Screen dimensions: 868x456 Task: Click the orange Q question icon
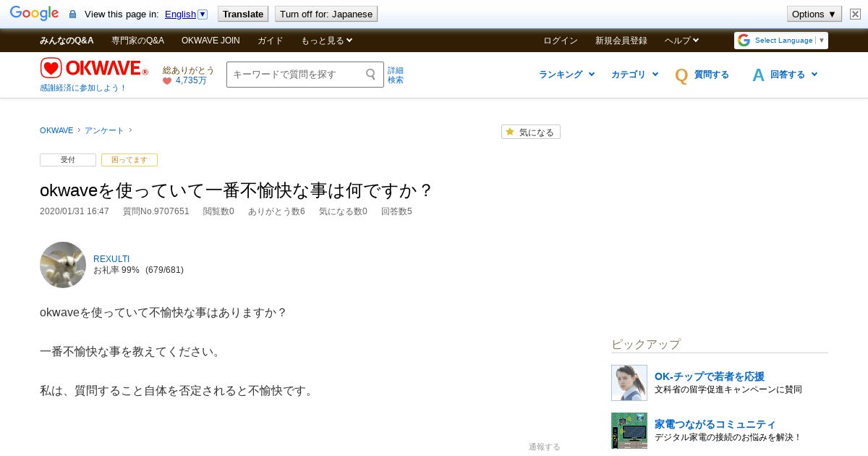pyautogui.click(x=681, y=75)
